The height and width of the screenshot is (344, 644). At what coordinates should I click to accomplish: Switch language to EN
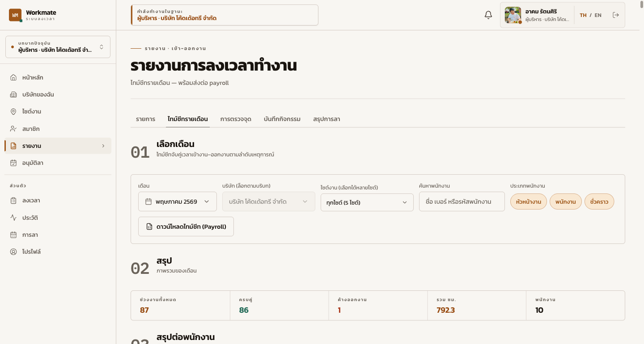click(x=598, y=15)
